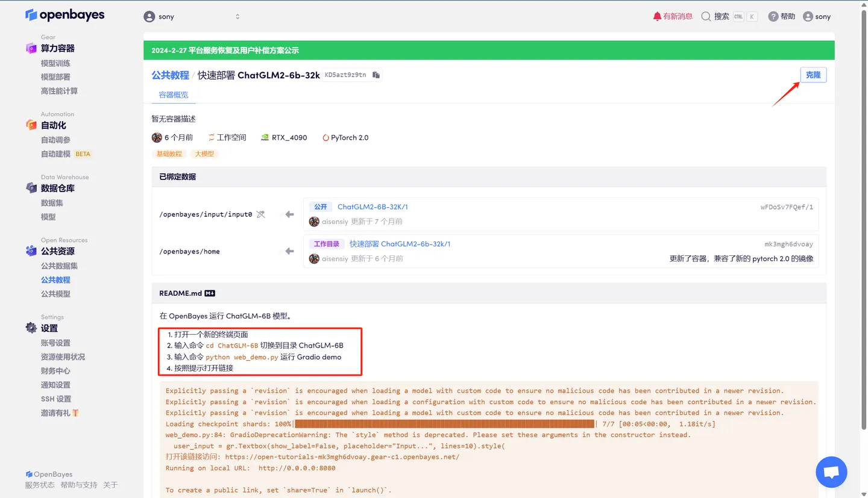The height and width of the screenshot is (498, 868).
Task: Open Resource Usage (资源使用状况)
Action: (63, 357)
